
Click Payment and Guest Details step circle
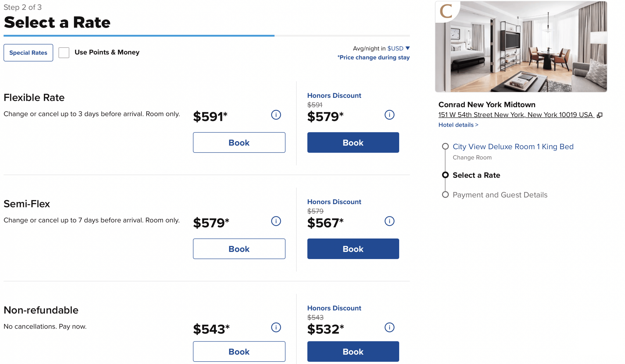445,195
